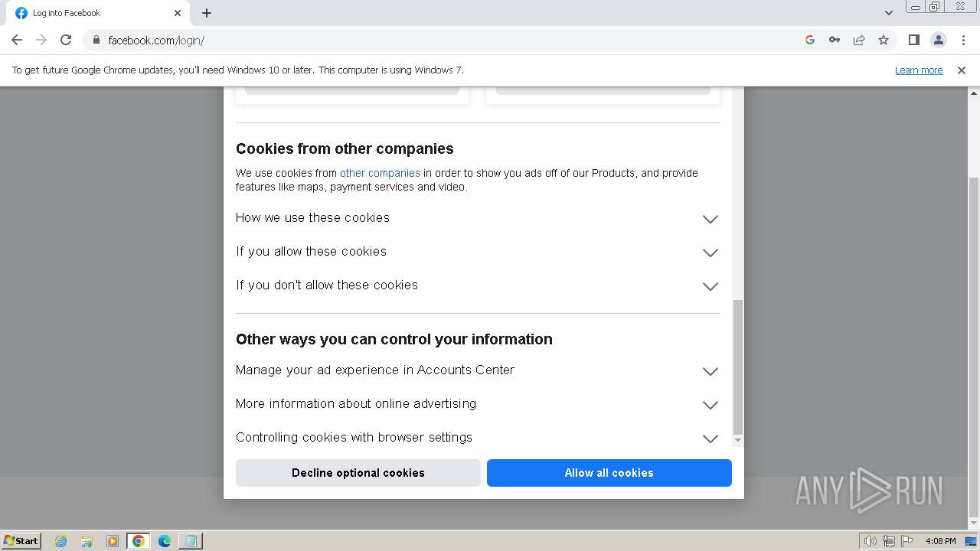
Task: Reload the Facebook login page
Action: pyautogui.click(x=66, y=40)
